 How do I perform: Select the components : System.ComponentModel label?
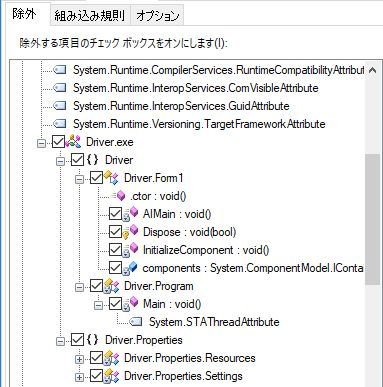253,268
